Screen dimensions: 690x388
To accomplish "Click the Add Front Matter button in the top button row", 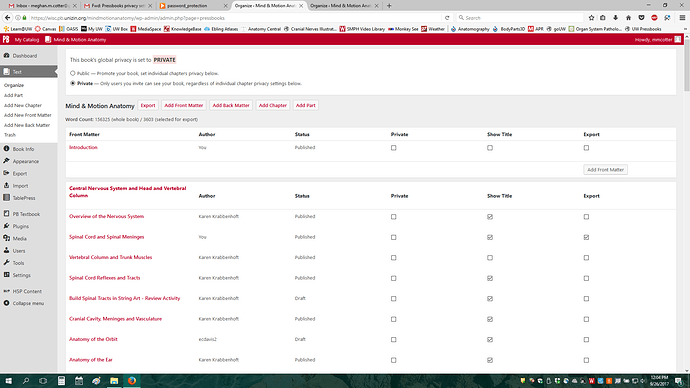I will (184, 106).
